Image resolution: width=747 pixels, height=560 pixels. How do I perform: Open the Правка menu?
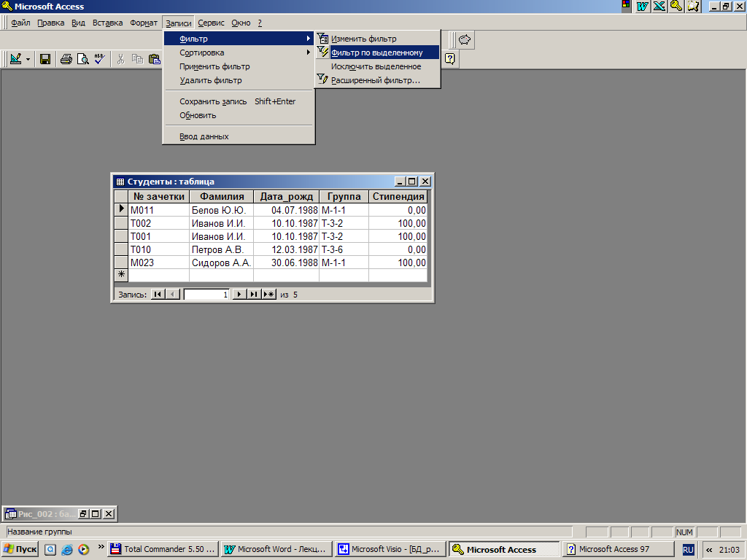tap(50, 23)
